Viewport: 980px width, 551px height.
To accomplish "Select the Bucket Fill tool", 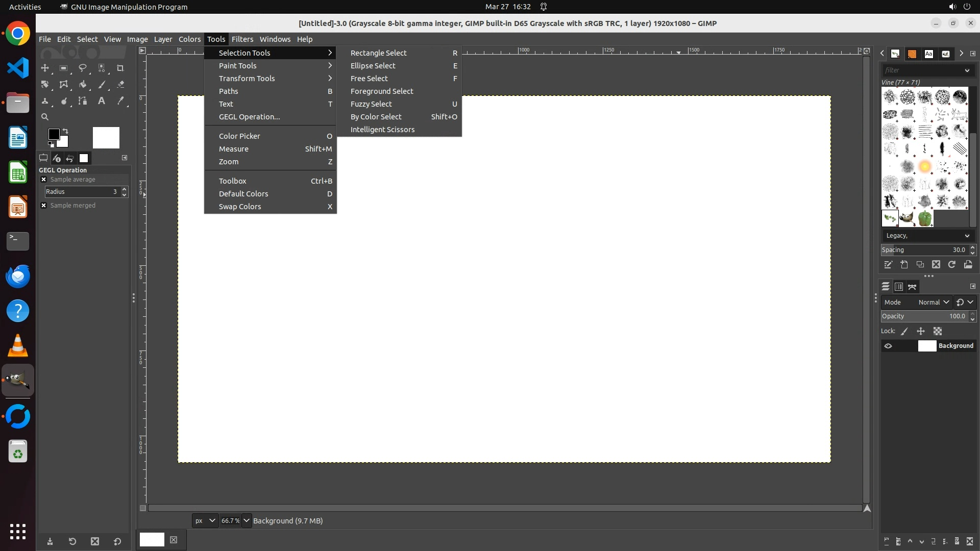I will coord(83,84).
